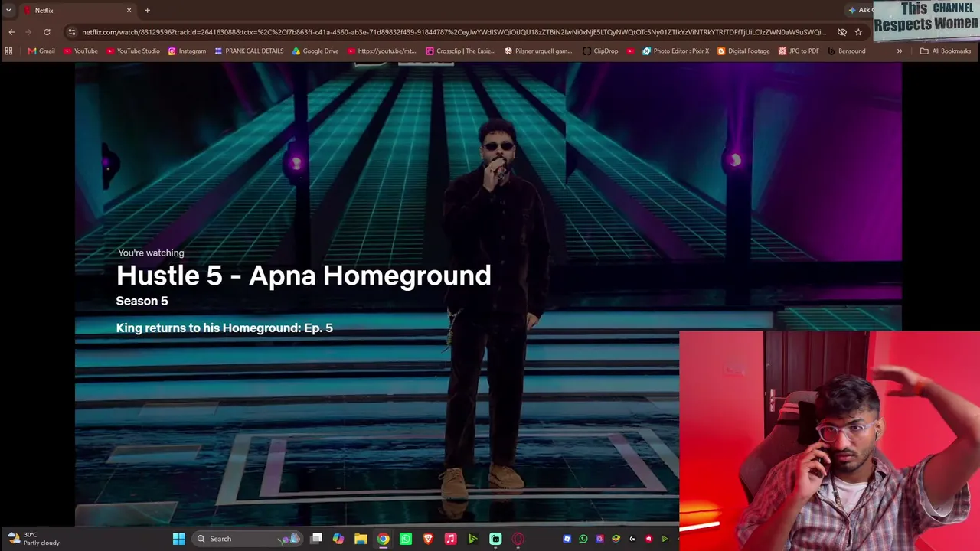This screenshot has height=551, width=980.
Task: Open the Photo Editor Pixlr X bookmark
Action: click(x=676, y=51)
